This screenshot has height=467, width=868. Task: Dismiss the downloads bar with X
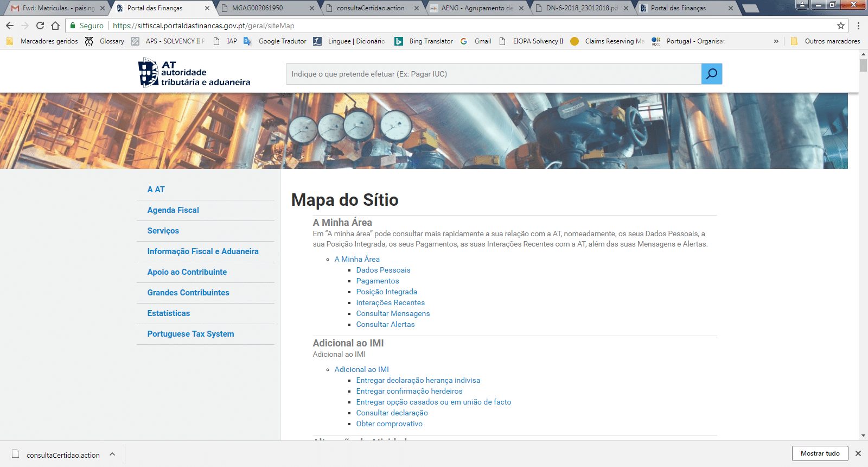point(858,453)
